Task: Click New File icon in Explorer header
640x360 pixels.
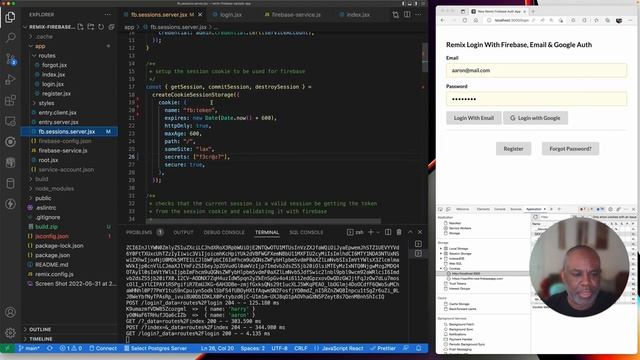Action: coord(80,27)
